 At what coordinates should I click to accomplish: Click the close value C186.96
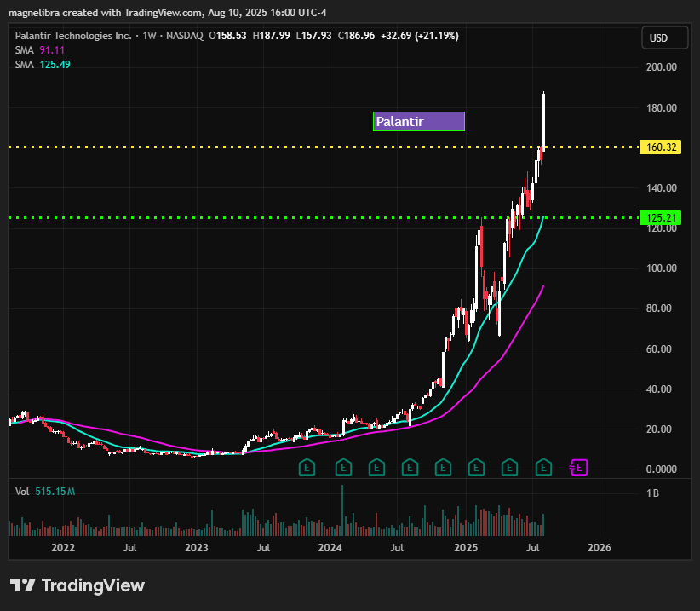tap(356, 36)
